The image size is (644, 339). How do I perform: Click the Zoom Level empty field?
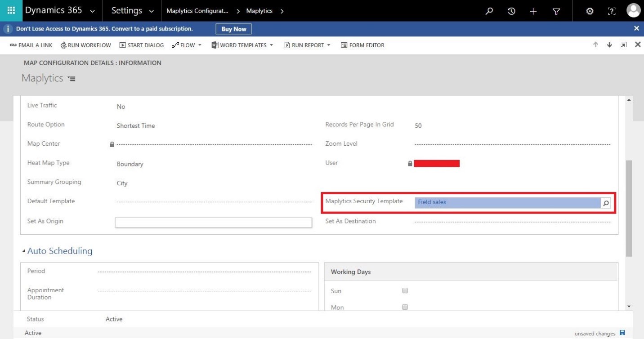point(512,144)
